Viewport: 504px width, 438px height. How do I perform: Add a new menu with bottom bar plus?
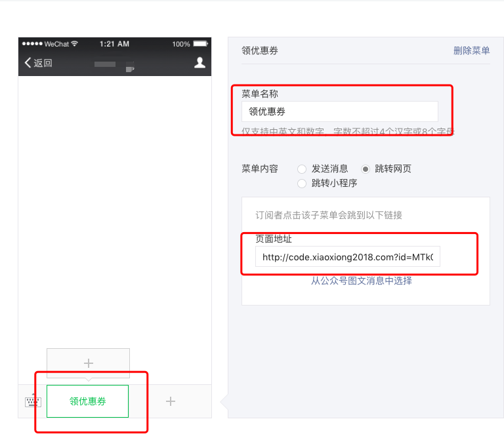[x=171, y=401]
